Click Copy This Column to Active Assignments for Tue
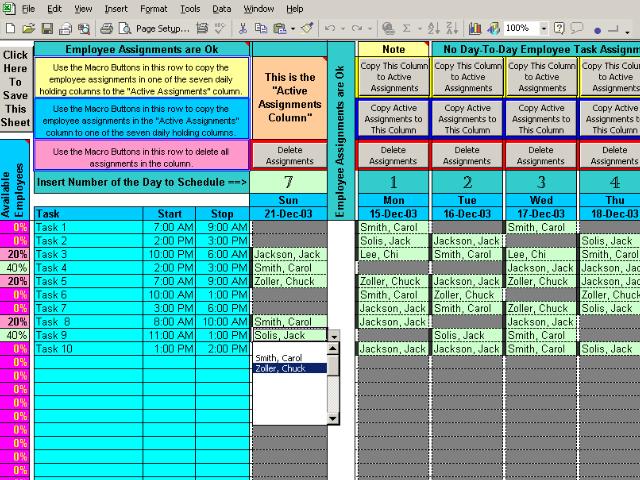 point(468,77)
